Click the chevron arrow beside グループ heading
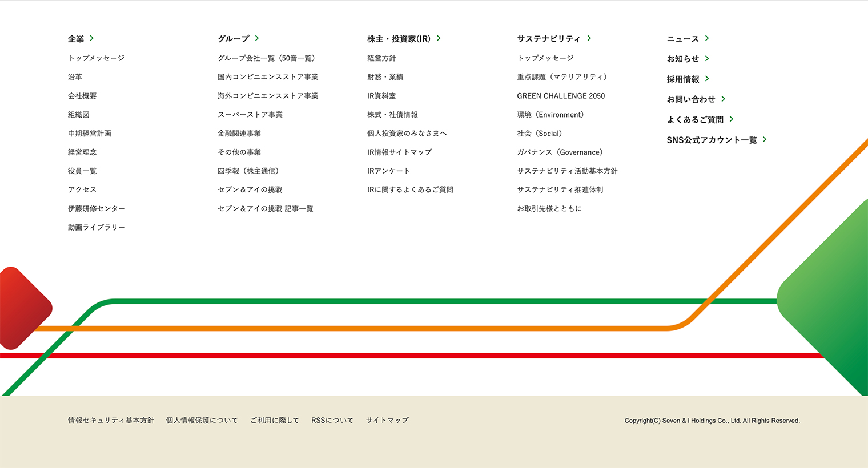This screenshot has width=868, height=468. (x=257, y=38)
